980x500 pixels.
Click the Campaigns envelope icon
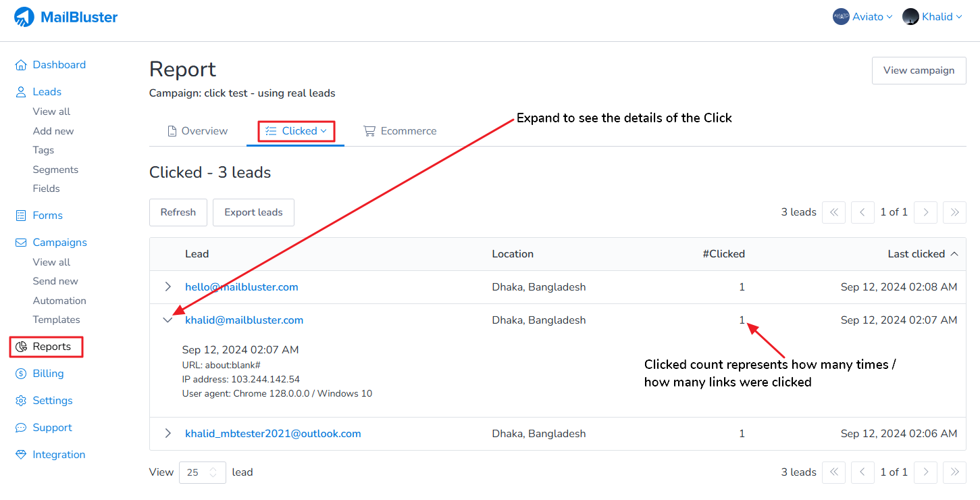[21, 243]
